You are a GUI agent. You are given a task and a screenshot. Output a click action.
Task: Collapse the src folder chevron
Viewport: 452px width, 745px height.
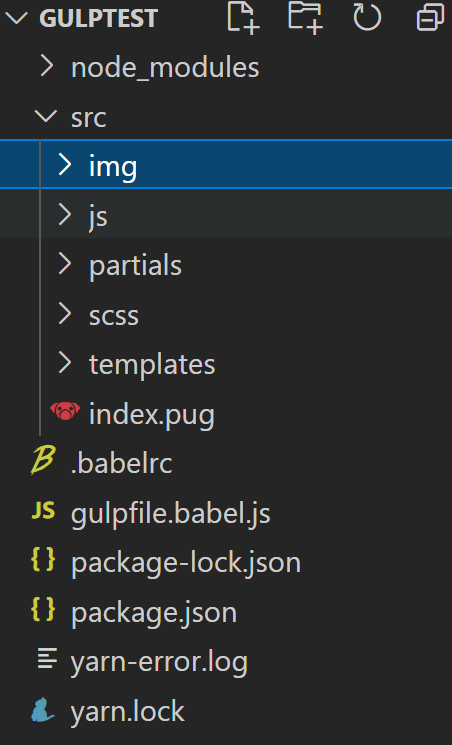pos(46,115)
